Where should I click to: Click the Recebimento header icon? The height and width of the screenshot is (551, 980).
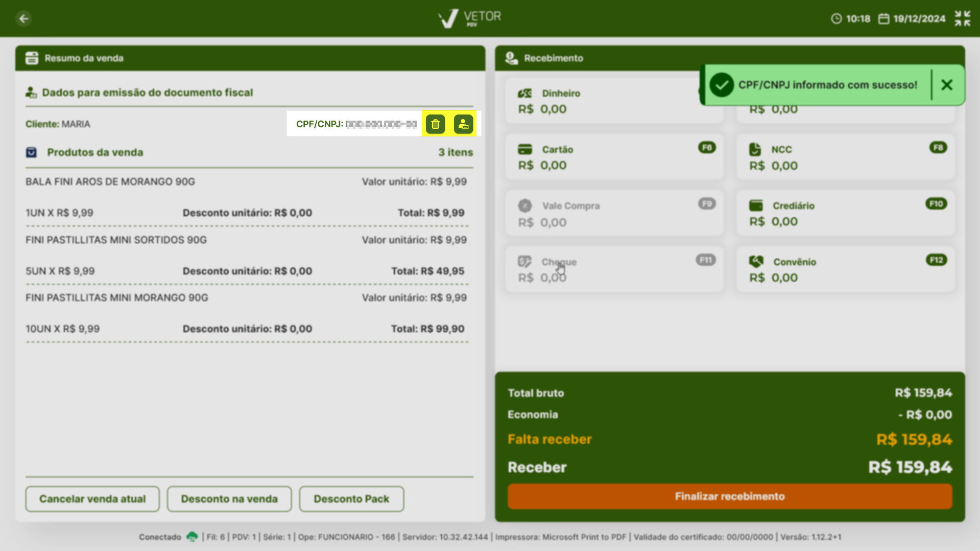point(511,58)
